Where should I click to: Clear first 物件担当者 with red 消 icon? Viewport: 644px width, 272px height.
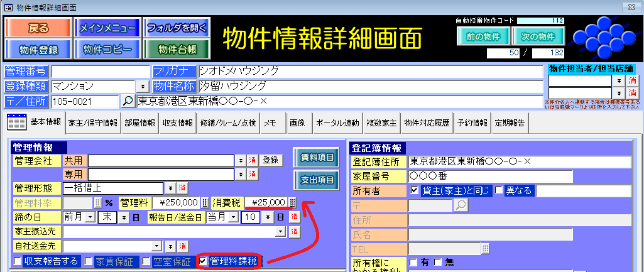tap(631, 80)
